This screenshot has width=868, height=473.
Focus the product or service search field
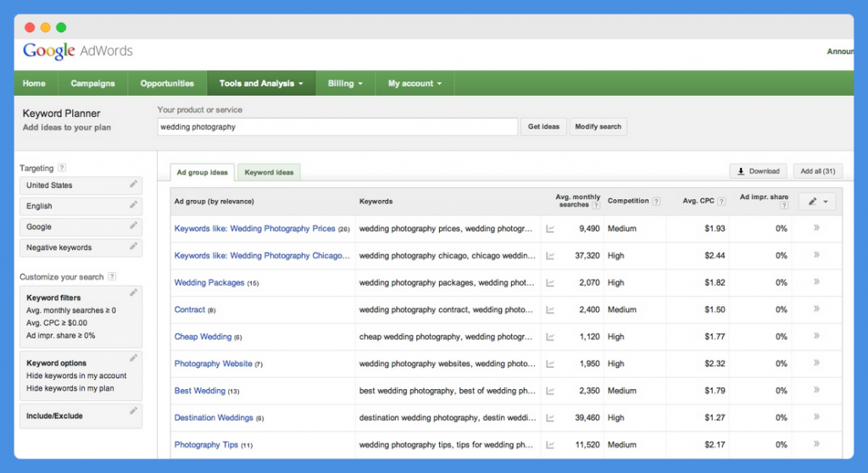337,127
